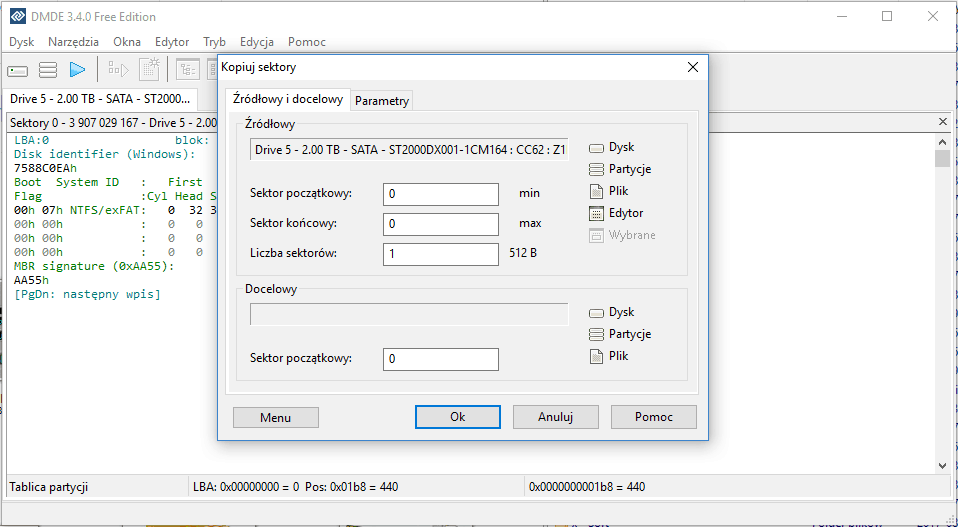Open the Narzędzia menu
Image resolution: width=958 pixels, height=527 pixels.
[x=73, y=42]
